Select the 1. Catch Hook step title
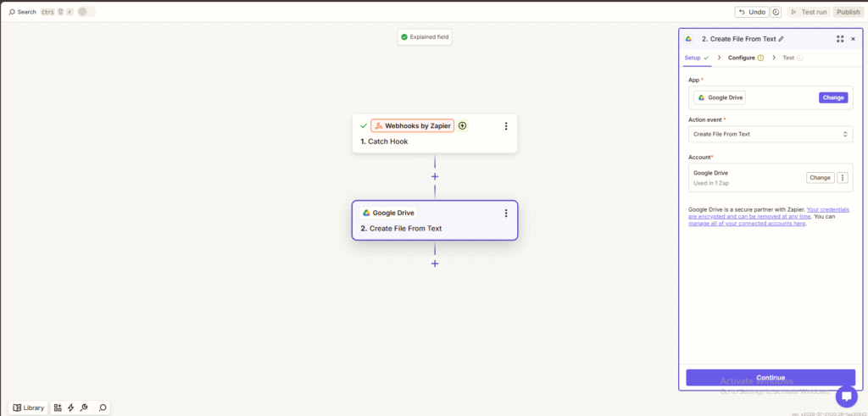 384,141
